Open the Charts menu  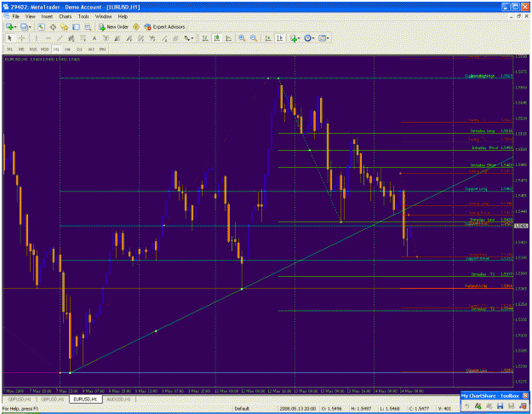[x=66, y=16]
